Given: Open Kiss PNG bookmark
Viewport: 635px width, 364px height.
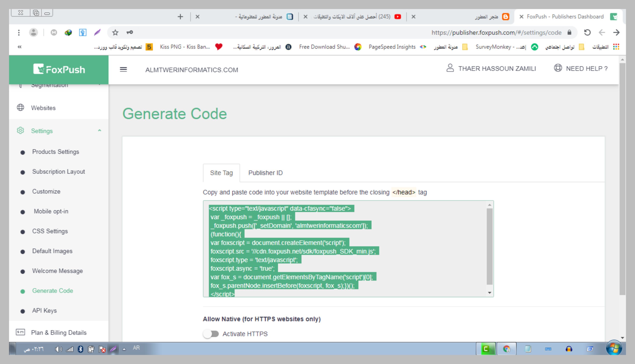Looking at the screenshot, I should (x=191, y=47).
